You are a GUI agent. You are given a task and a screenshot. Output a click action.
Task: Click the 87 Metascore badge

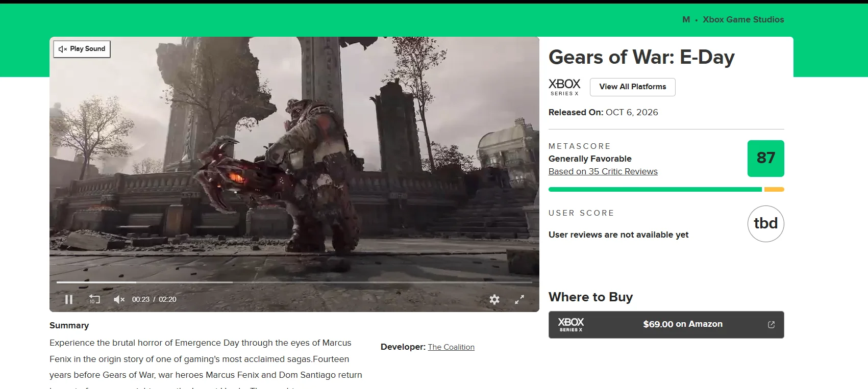point(765,158)
